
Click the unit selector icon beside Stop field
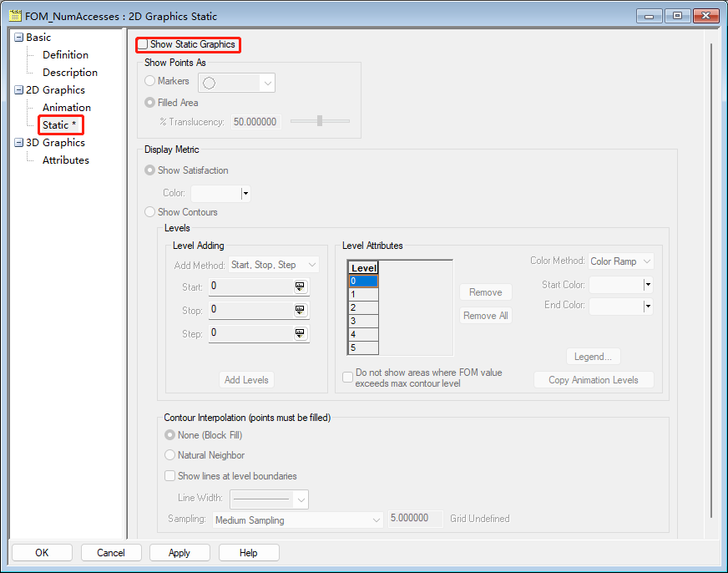coord(301,310)
